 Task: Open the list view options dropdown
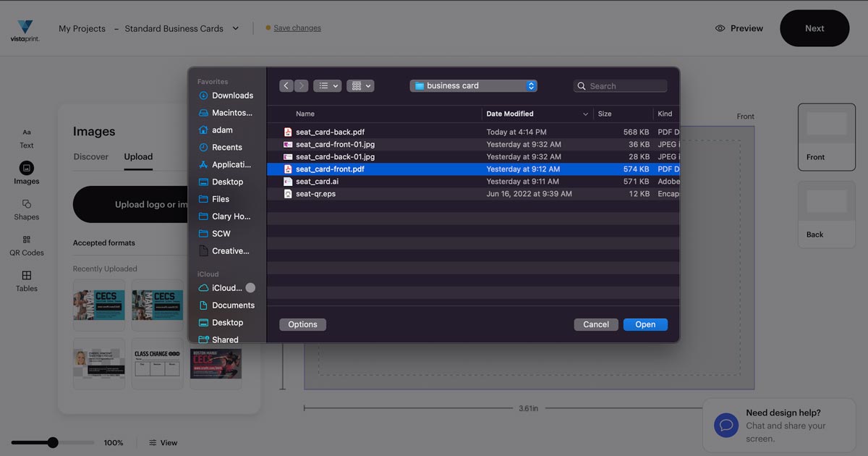[x=327, y=85]
